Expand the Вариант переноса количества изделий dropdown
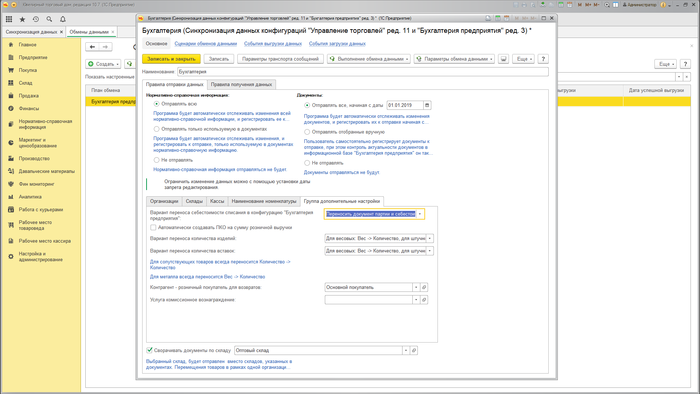The image size is (700, 394). coord(429,238)
